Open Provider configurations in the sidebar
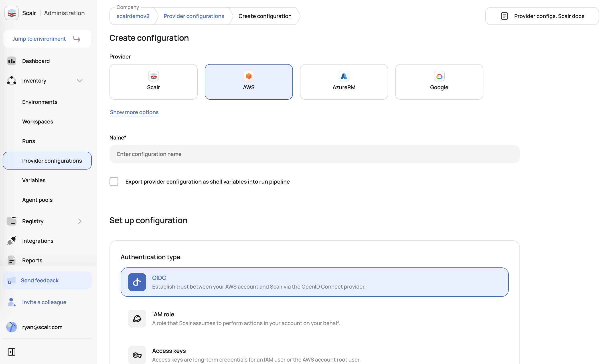 pyautogui.click(x=47, y=161)
